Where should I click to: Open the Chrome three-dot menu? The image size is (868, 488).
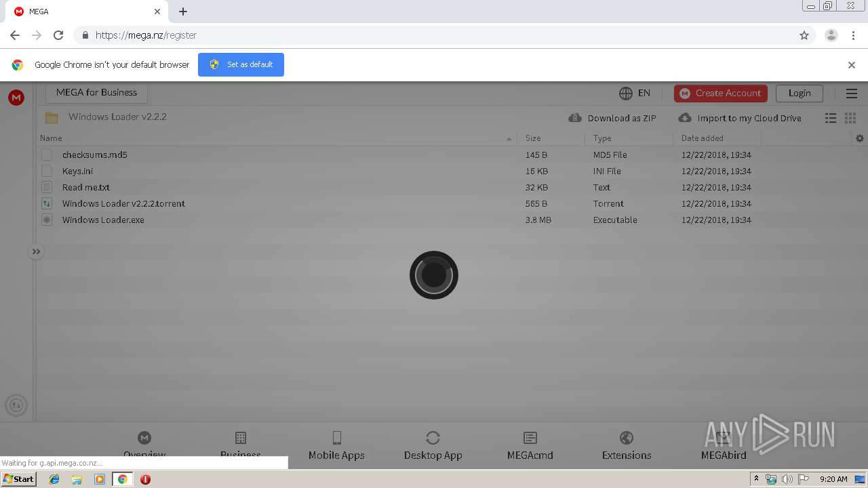(x=853, y=35)
